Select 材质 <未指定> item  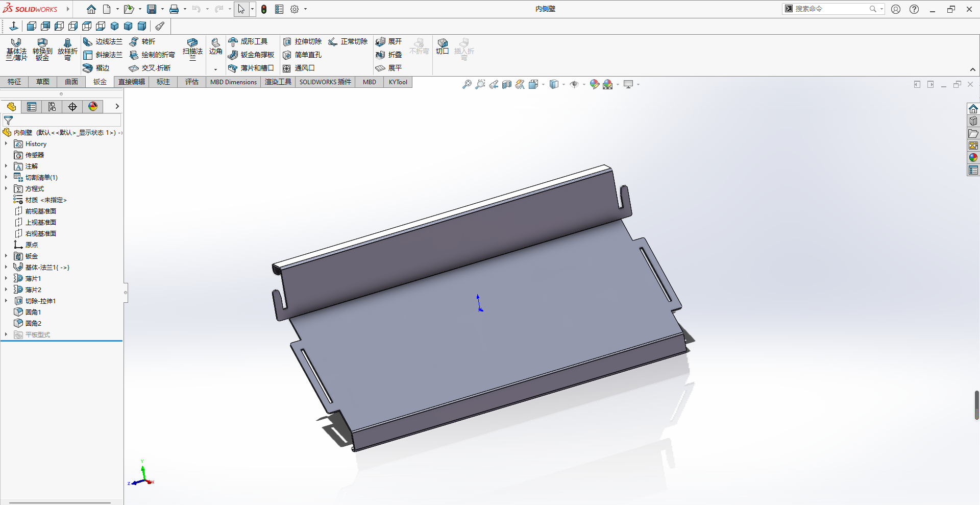[40, 200]
